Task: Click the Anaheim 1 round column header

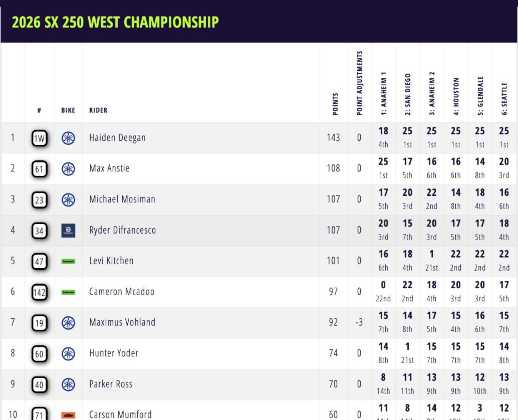Action: tap(384, 93)
